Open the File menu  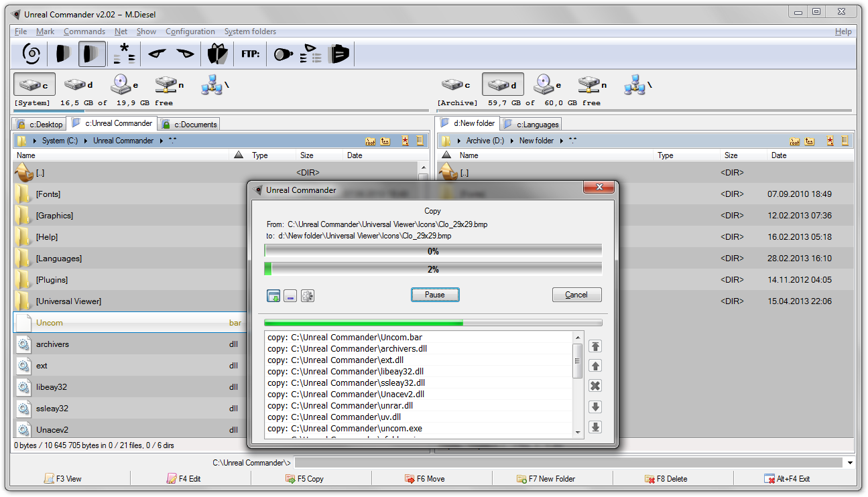tap(21, 31)
